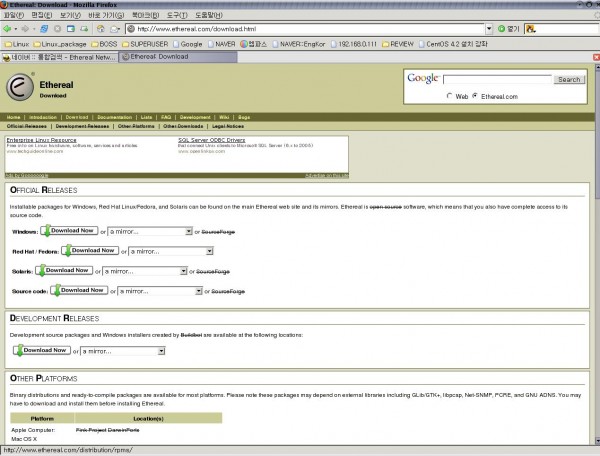This screenshot has height=456, width=600.
Task: Open the 보기(V) menu
Action: click(x=70, y=15)
